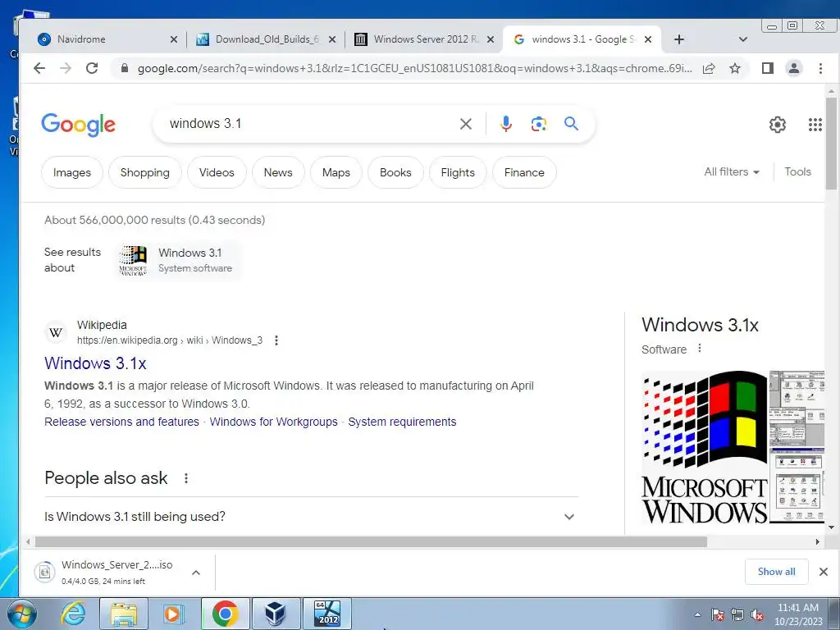Open Google quick settings gear

[778, 125]
